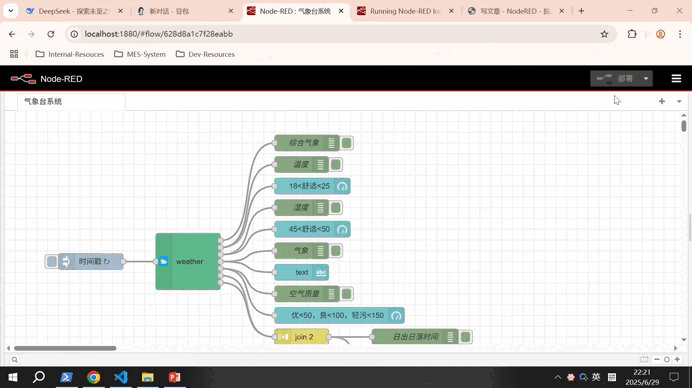
Task: Click the abc icon on text node
Action: pyautogui.click(x=321, y=272)
